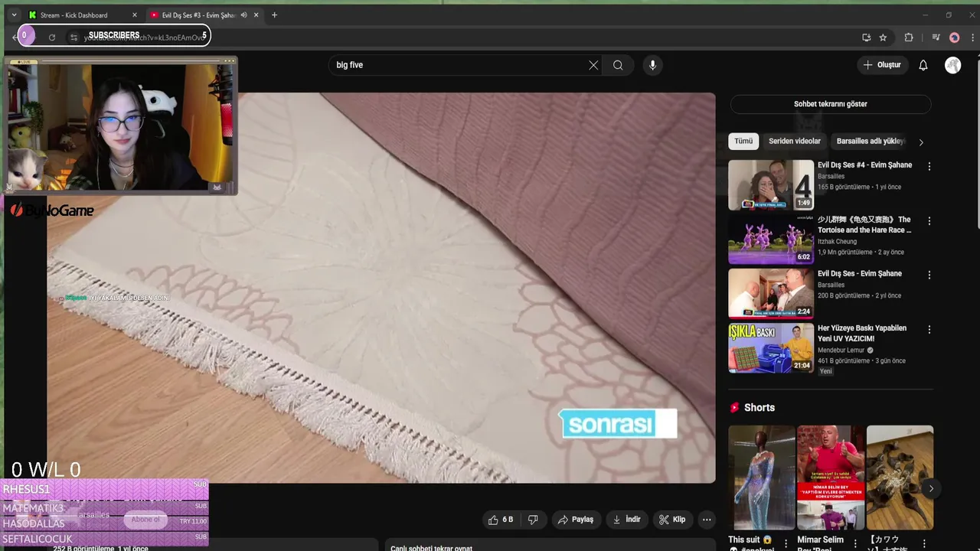Close the Evil Dış Ses #3 tab
Viewport: 980px width, 551px height.
point(256,15)
